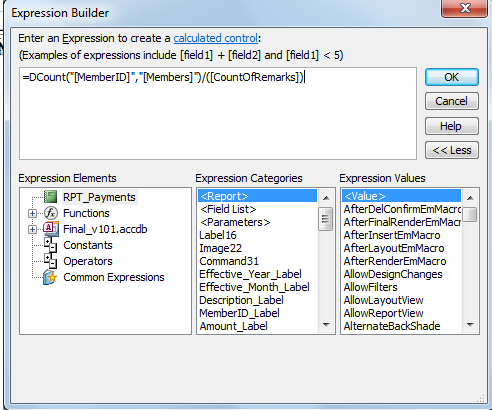Expand the Functions tree node

pyautogui.click(x=32, y=213)
